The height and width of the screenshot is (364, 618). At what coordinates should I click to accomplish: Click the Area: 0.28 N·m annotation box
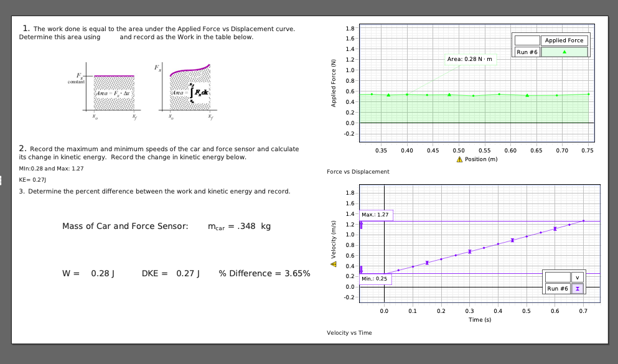point(470,59)
